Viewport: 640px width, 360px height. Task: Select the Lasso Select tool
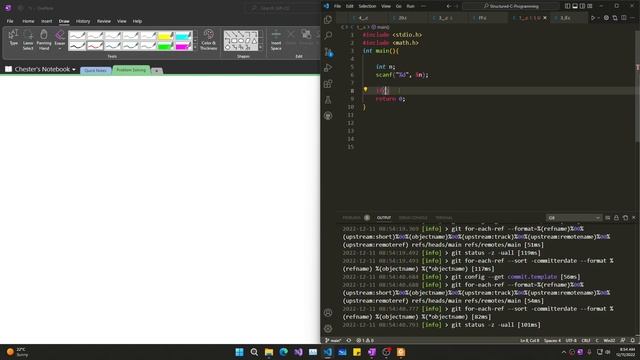28,40
